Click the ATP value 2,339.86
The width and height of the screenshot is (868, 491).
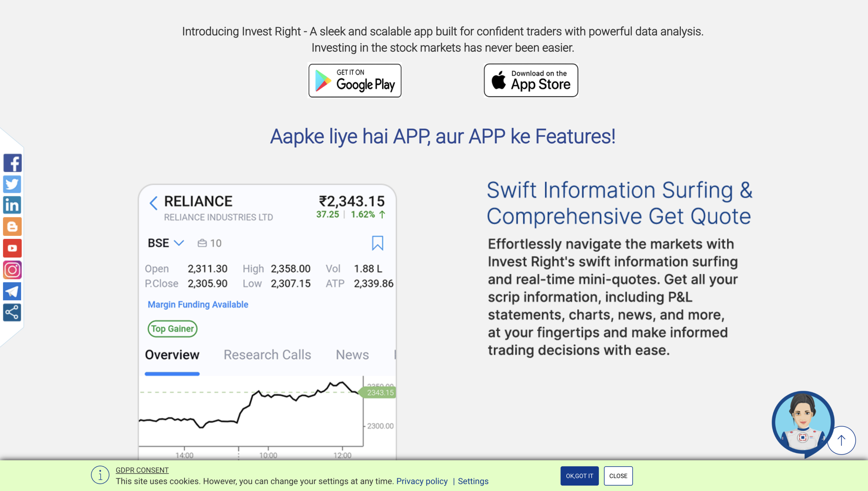pos(374,283)
